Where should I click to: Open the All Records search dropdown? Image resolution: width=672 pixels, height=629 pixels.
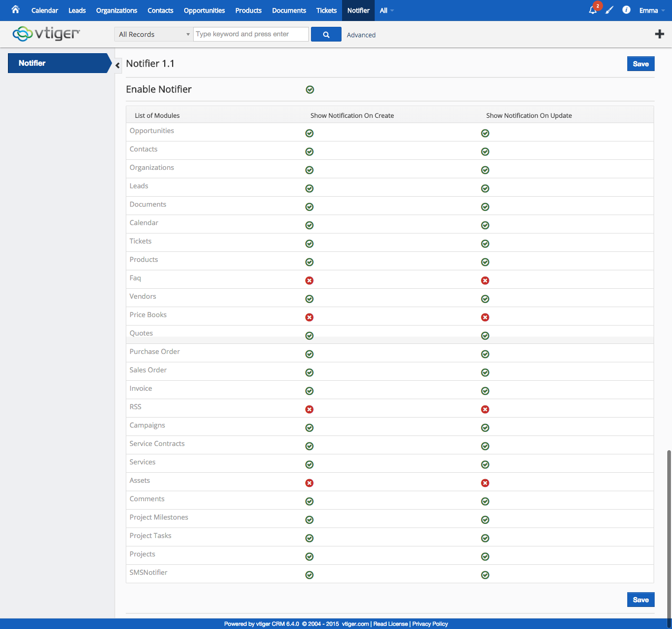[x=154, y=34]
